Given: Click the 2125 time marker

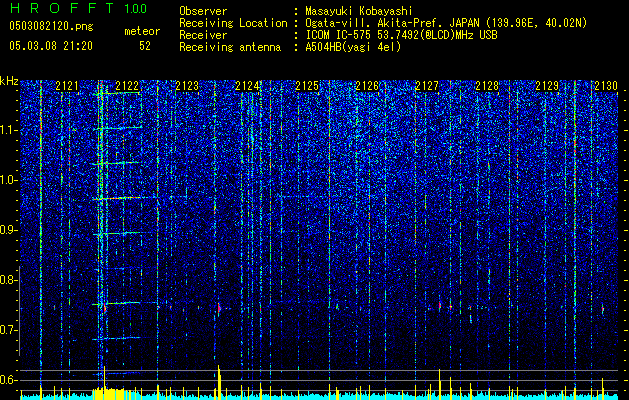Looking at the screenshot, I should click(x=307, y=86).
